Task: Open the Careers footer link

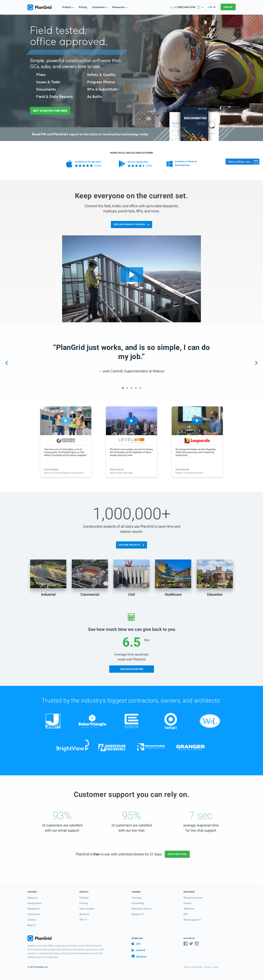Action: (x=32, y=919)
